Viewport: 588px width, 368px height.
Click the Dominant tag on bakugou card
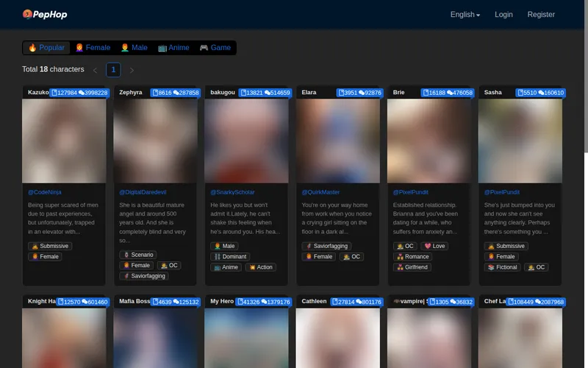(x=230, y=256)
